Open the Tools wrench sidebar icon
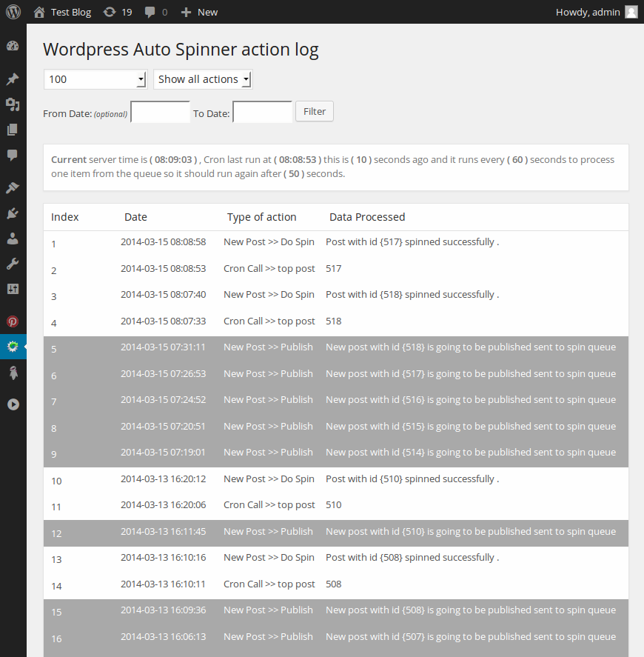The width and height of the screenshot is (644, 657). 13,264
